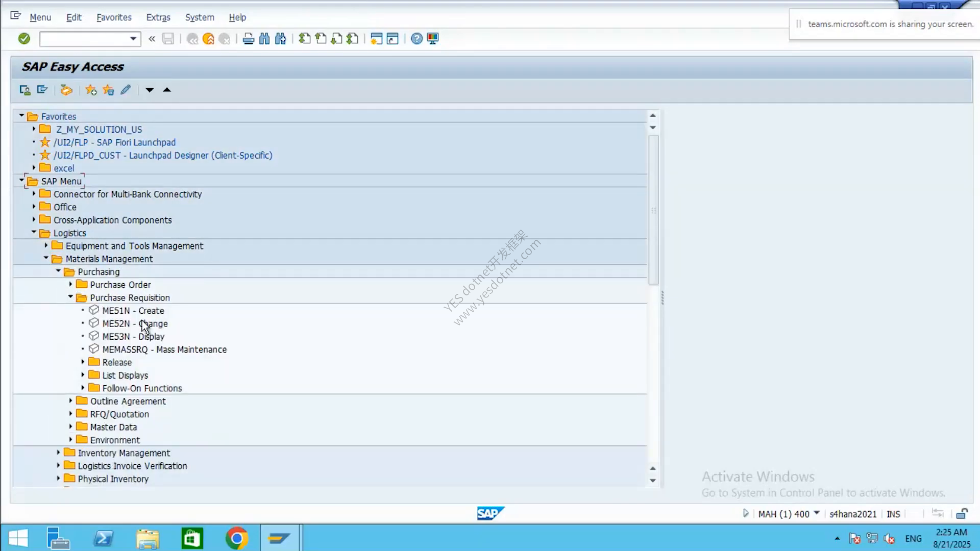Click the First Page icon

[305, 39]
